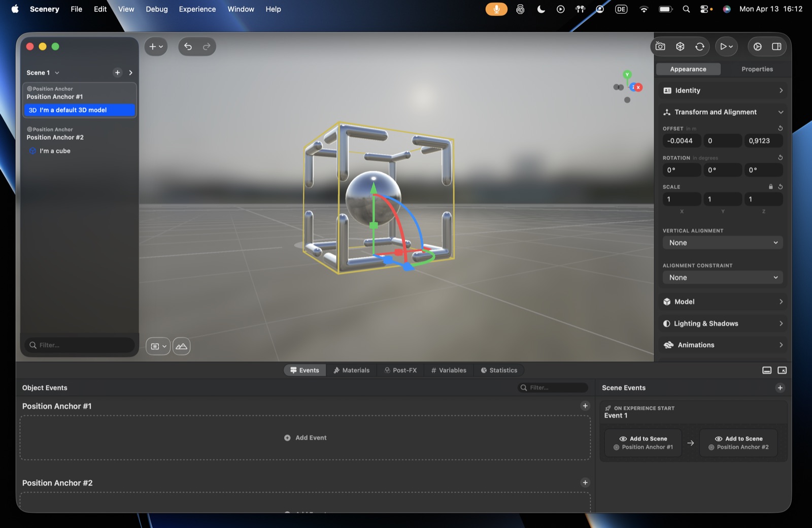Take a scene snapshot with camera icon
Screen dimensions: 812x528
pos(660,47)
